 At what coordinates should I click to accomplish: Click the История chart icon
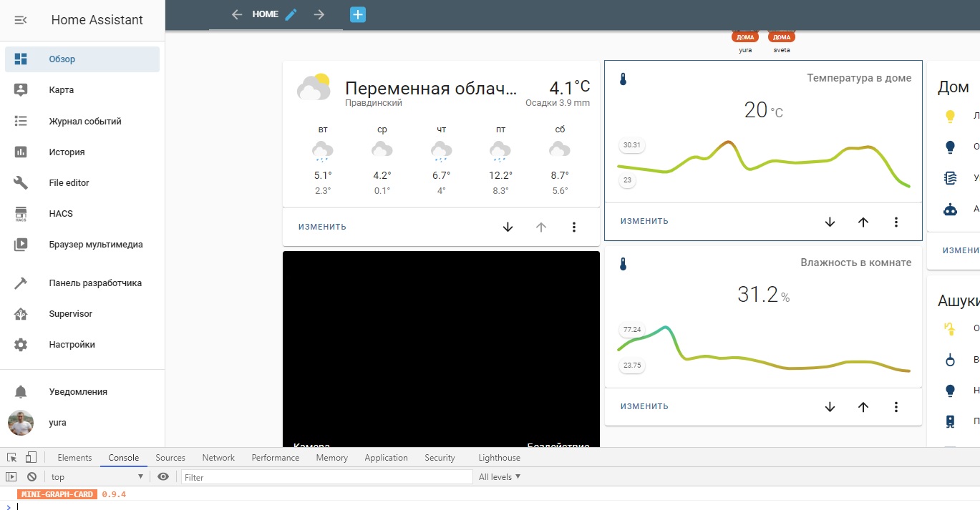[x=21, y=152]
